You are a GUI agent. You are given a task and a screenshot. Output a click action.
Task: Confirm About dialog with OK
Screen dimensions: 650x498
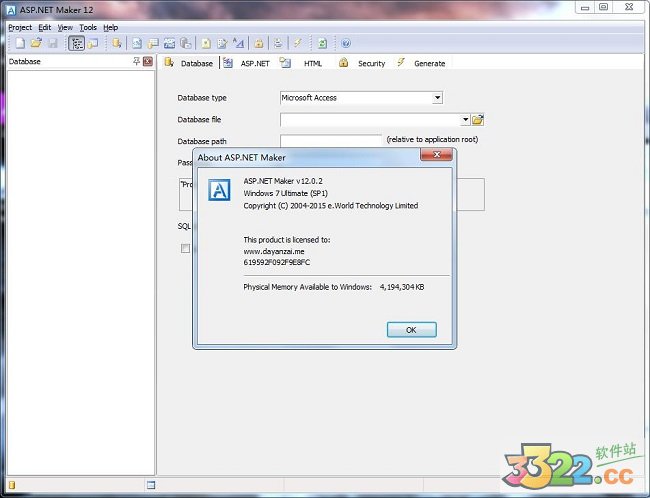[x=412, y=330]
